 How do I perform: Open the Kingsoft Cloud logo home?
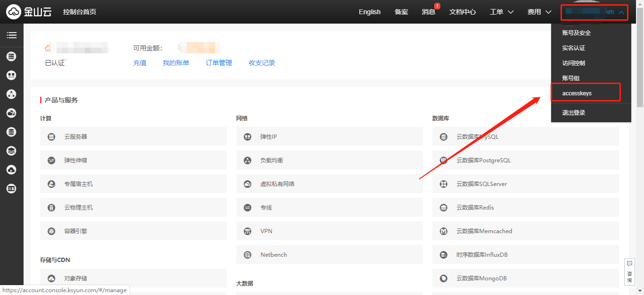pos(29,12)
